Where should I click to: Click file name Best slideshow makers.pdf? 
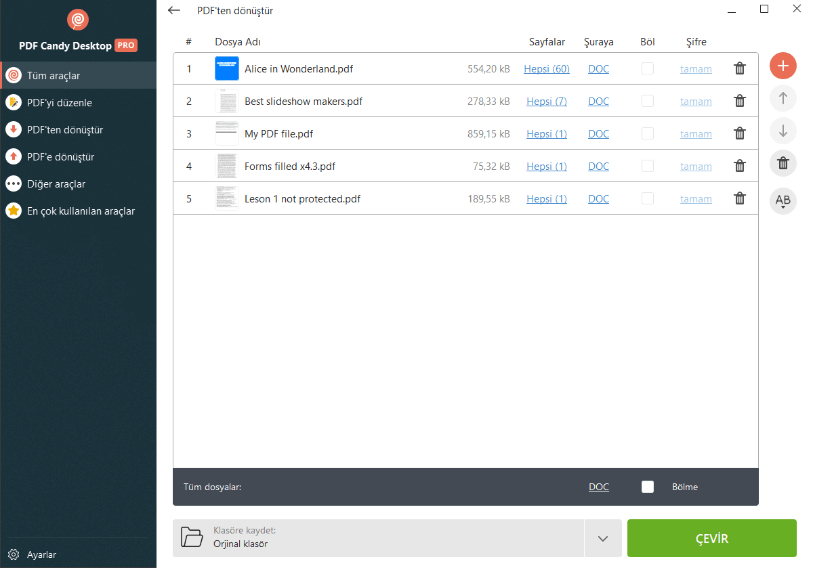coord(303,101)
